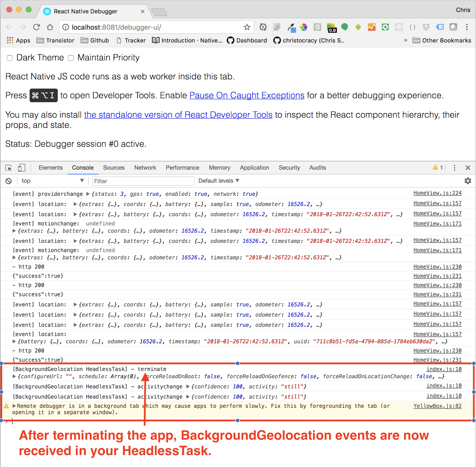Click the page reload icon
476x467 pixels.
click(x=37, y=27)
